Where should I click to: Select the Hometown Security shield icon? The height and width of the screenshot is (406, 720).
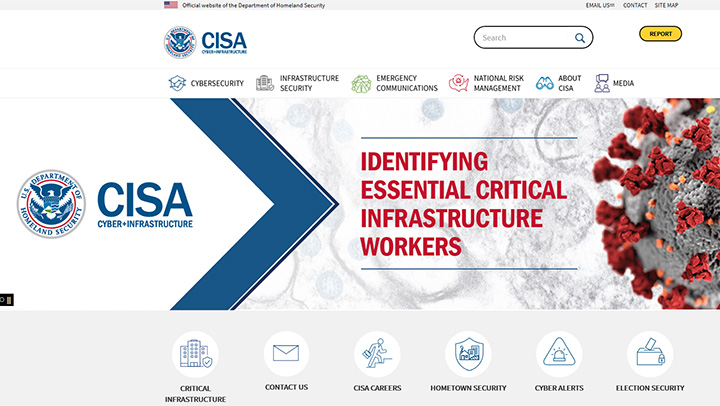468,353
